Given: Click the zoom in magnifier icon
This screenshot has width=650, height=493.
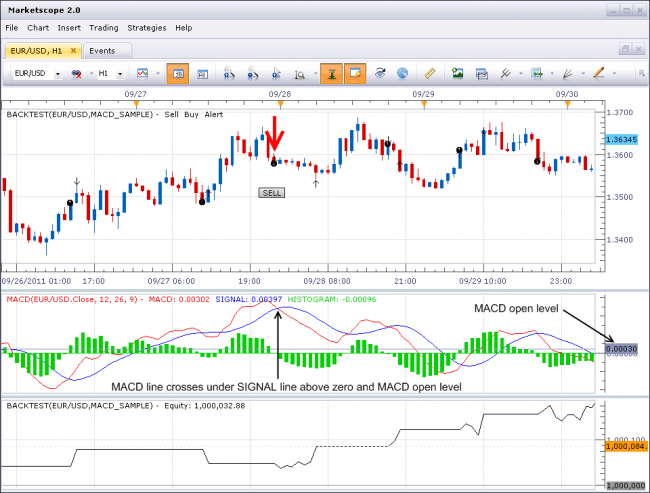Looking at the screenshot, I should tap(229, 74).
